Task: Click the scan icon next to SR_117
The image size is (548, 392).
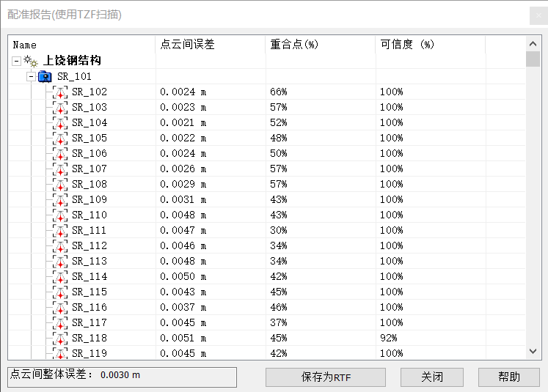Action: coord(60,322)
